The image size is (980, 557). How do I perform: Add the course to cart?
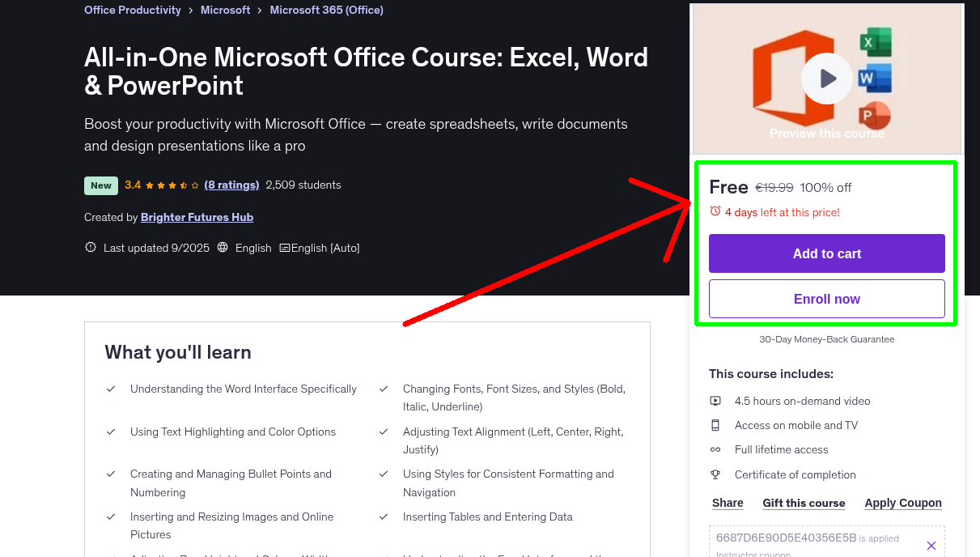(x=826, y=253)
